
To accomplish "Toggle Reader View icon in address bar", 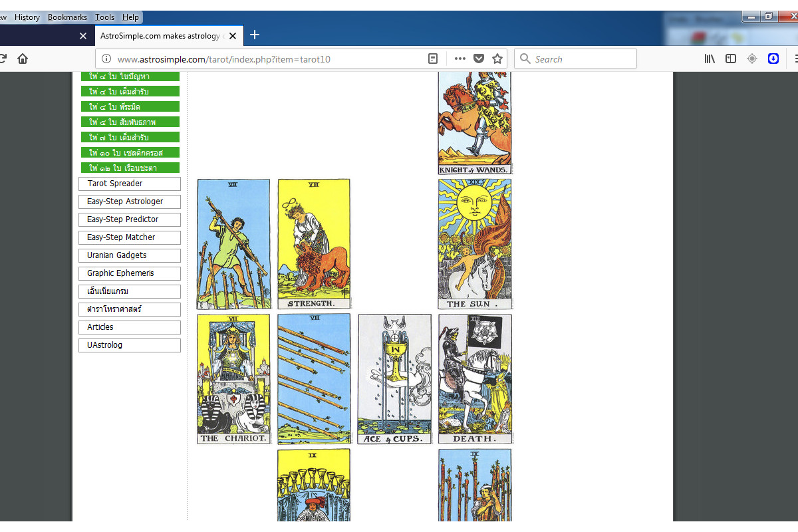I will point(433,59).
